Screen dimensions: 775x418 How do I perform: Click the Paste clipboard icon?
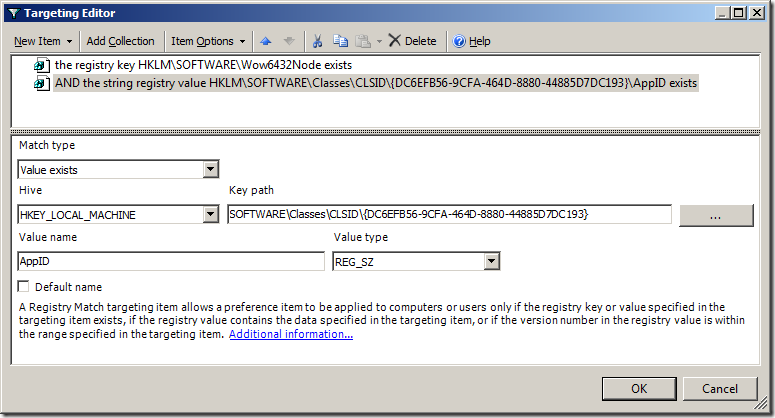(x=362, y=41)
